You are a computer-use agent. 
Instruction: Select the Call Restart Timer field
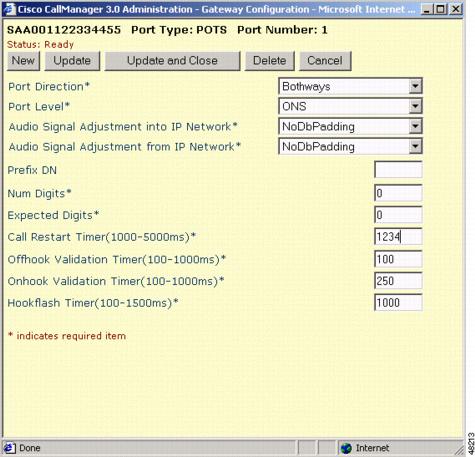click(x=398, y=237)
